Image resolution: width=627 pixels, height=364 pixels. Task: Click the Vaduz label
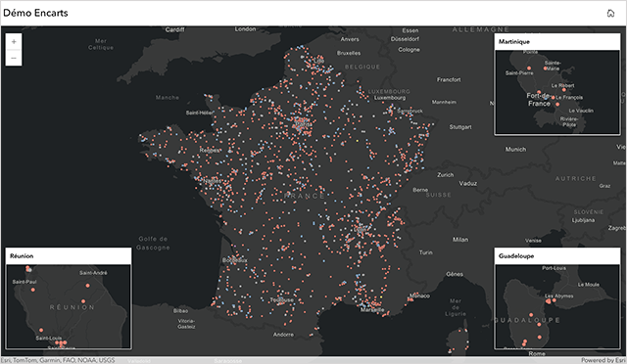coord(468,183)
